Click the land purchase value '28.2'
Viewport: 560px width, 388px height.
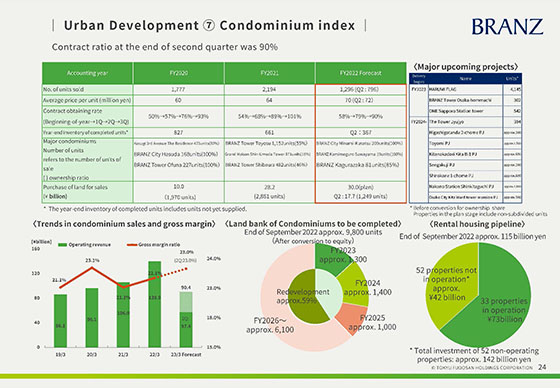point(269,186)
